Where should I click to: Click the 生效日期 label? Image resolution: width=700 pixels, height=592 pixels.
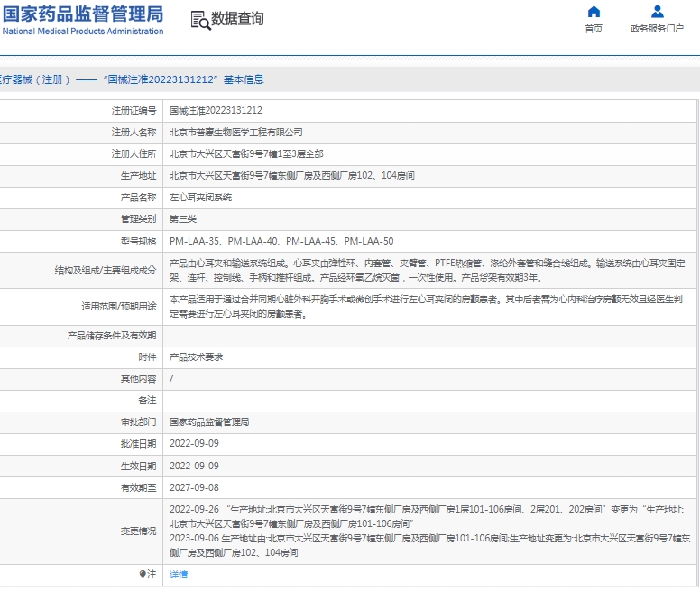point(138,466)
